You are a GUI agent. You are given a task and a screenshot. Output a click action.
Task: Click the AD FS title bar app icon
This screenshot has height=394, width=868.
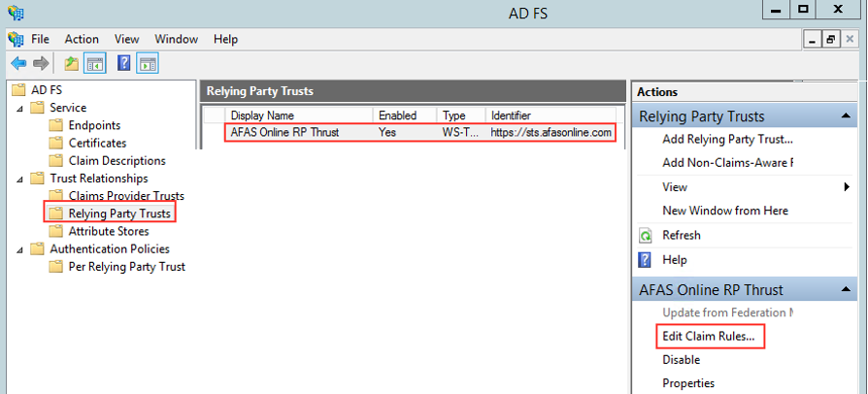pos(17,12)
